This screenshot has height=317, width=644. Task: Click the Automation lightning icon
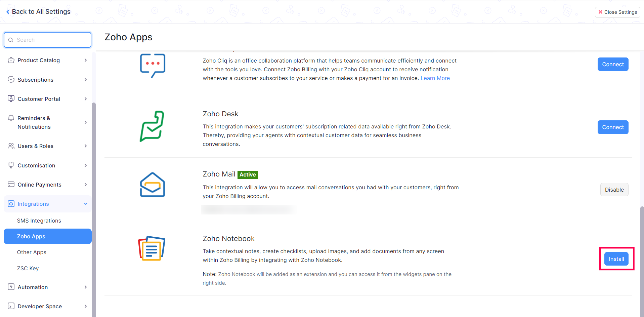point(11,287)
